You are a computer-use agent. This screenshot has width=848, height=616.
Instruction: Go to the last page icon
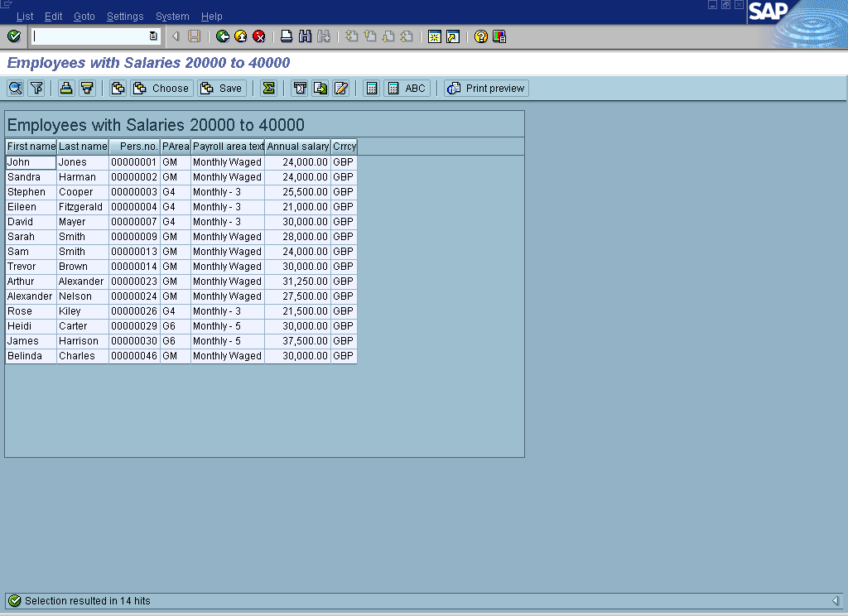tap(407, 36)
